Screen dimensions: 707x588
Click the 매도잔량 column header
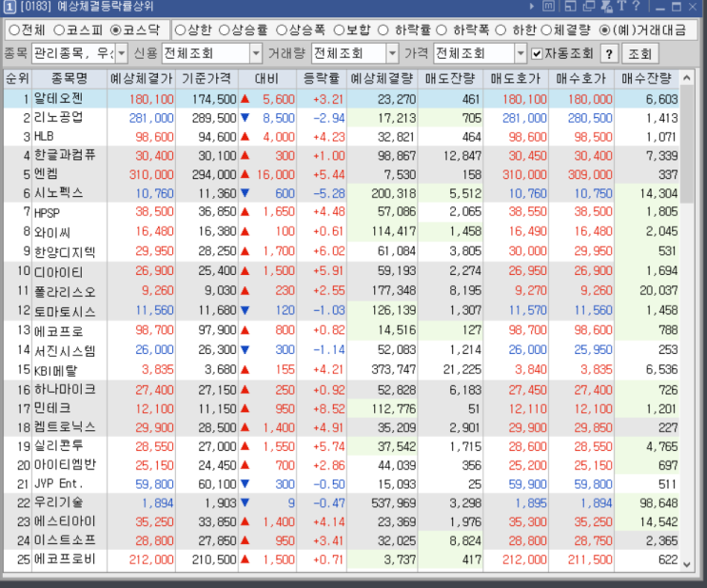click(450, 79)
